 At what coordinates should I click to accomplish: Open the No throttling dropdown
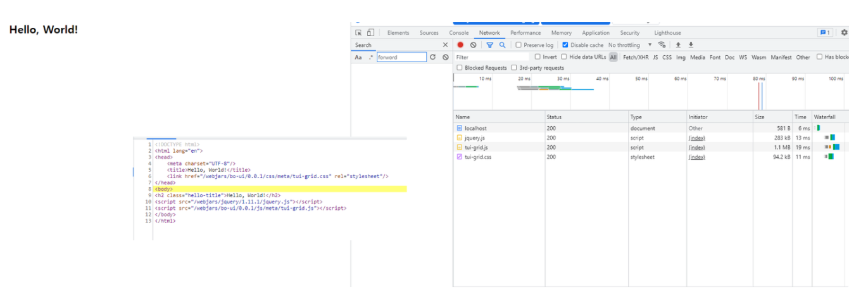point(629,45)
